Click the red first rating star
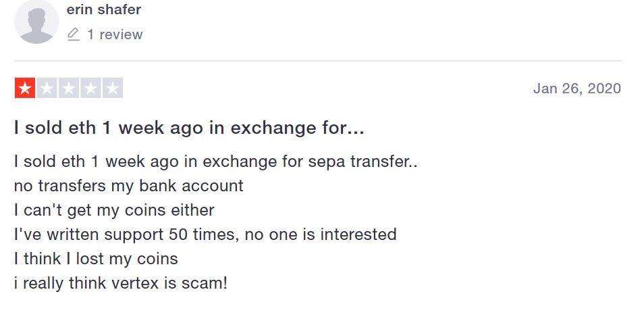644x319 pixels. pyautogui.click(x=25, y=88)
